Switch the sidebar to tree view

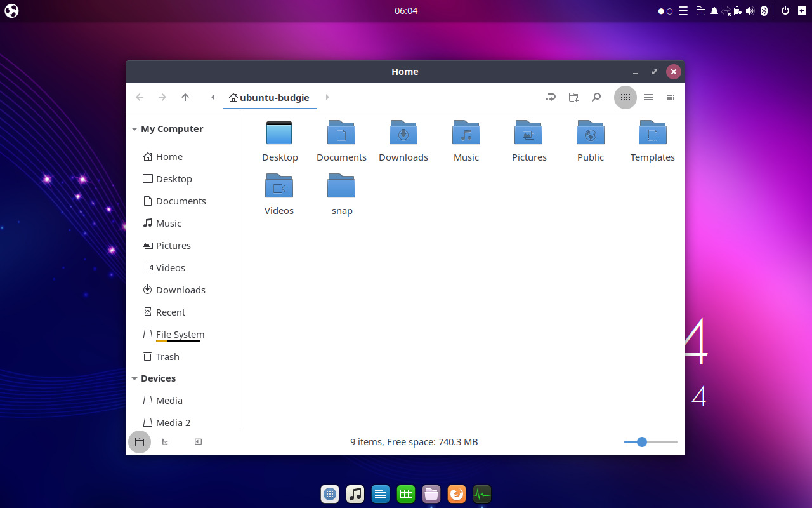click(164, 441)
